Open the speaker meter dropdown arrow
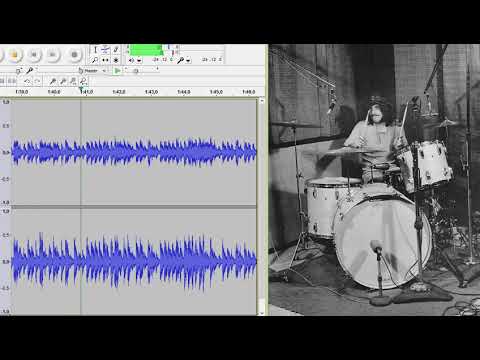 (139, 61)
